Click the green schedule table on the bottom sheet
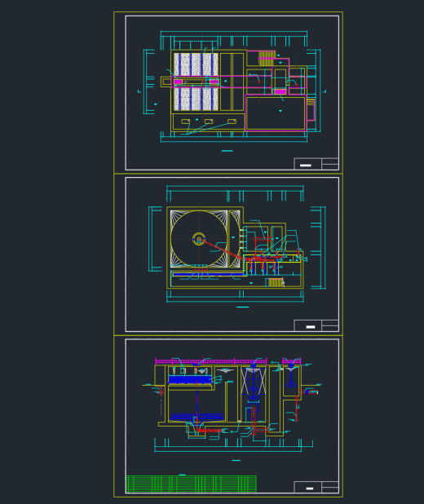This screenshot has height=504, width=424. pyautogui.click(x=192, y=484)
